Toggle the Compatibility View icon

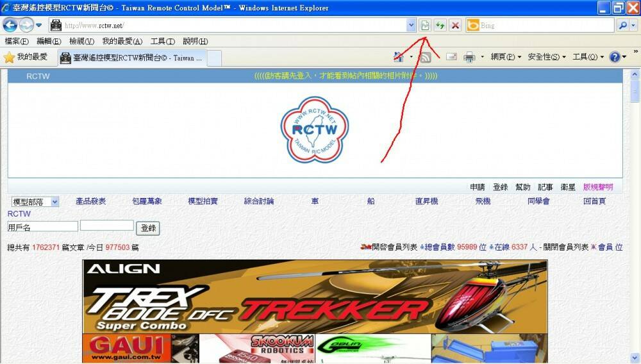(x=425, y=26)
